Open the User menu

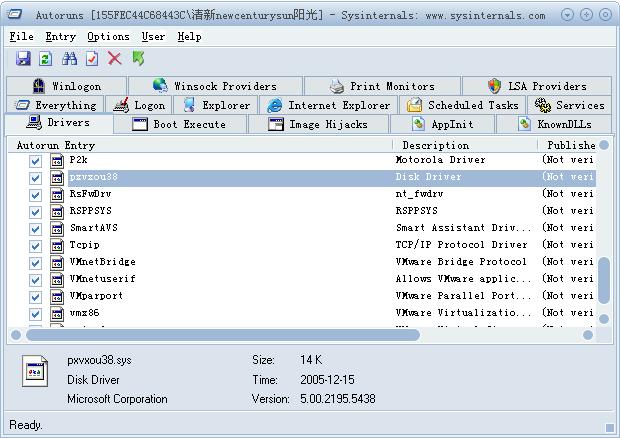click(153, 36)
